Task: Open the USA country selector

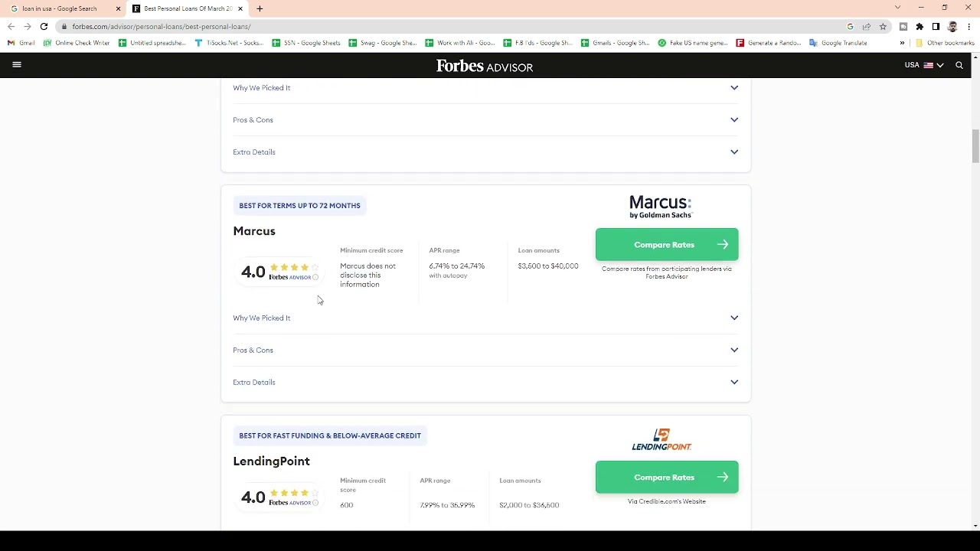Action: (924, 65)
